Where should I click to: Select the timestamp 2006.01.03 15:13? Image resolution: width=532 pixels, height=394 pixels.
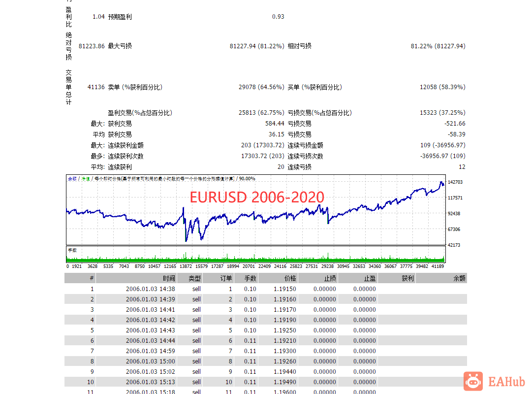pos(150,382)
